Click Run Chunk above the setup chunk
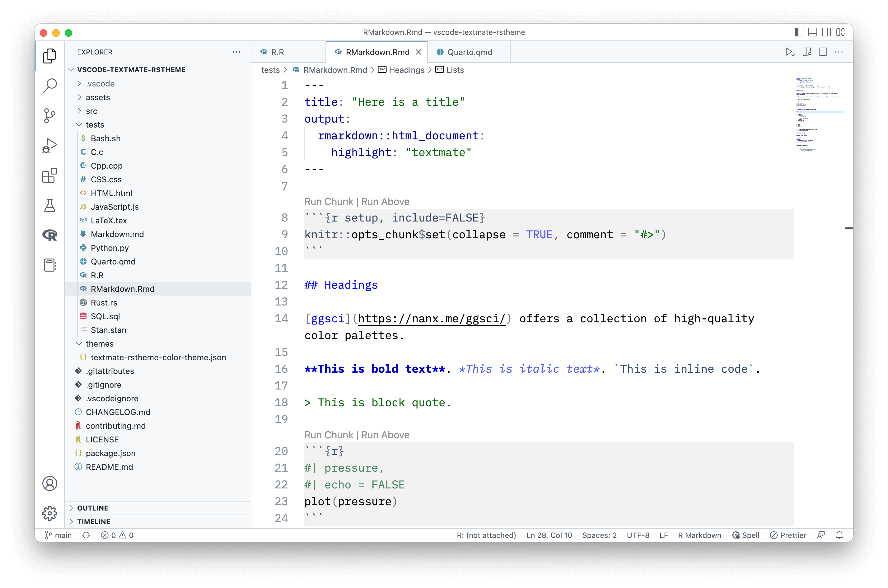888x588 pixels. pyautogui.click(x=328, y=202)
